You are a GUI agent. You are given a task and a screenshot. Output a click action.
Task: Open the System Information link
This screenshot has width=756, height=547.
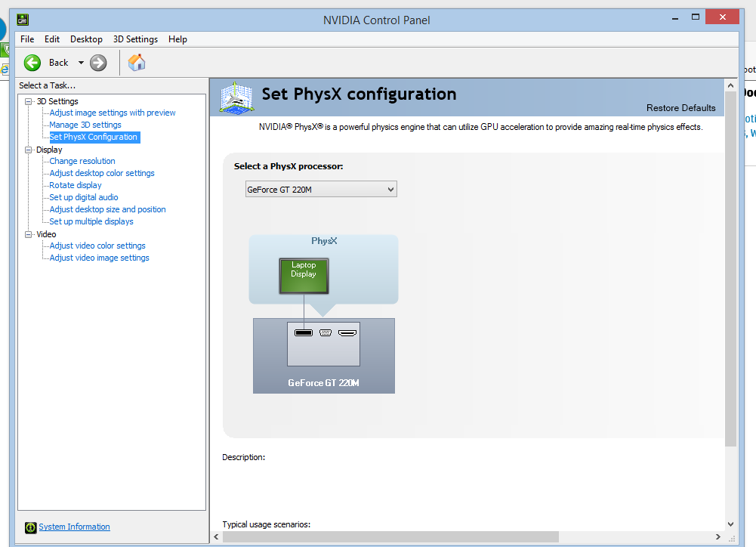pos(74,527)
